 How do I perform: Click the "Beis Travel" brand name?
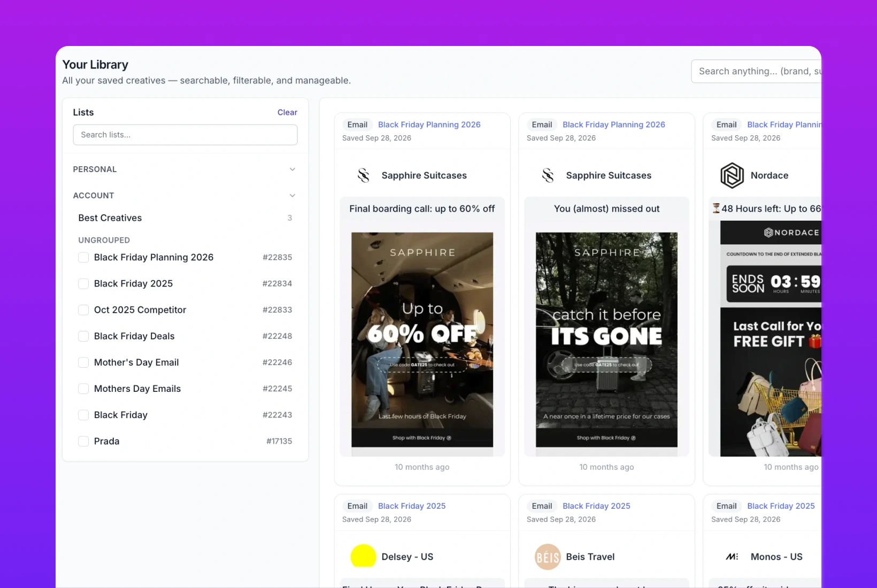tap(590, 556)
